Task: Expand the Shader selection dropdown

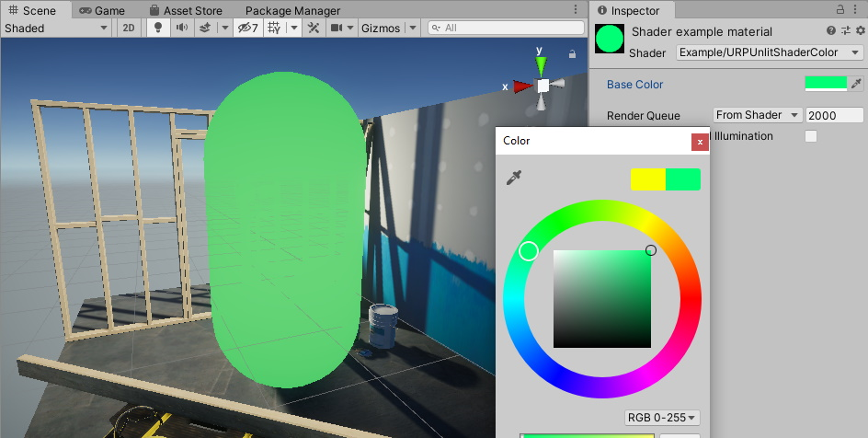Action: [x=769, y=52]
